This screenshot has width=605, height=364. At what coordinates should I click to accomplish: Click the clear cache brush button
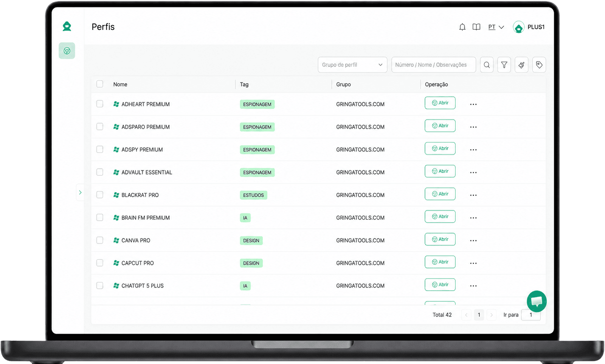point(521,65)
